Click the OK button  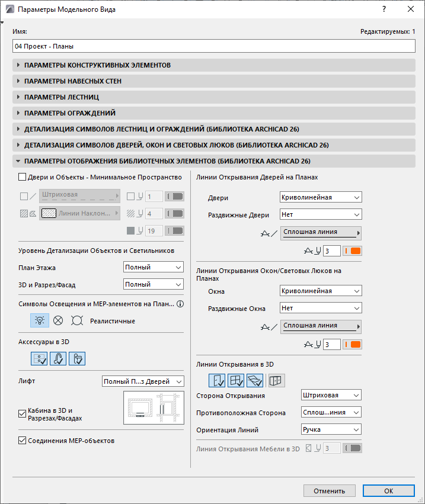pos(389,491)
